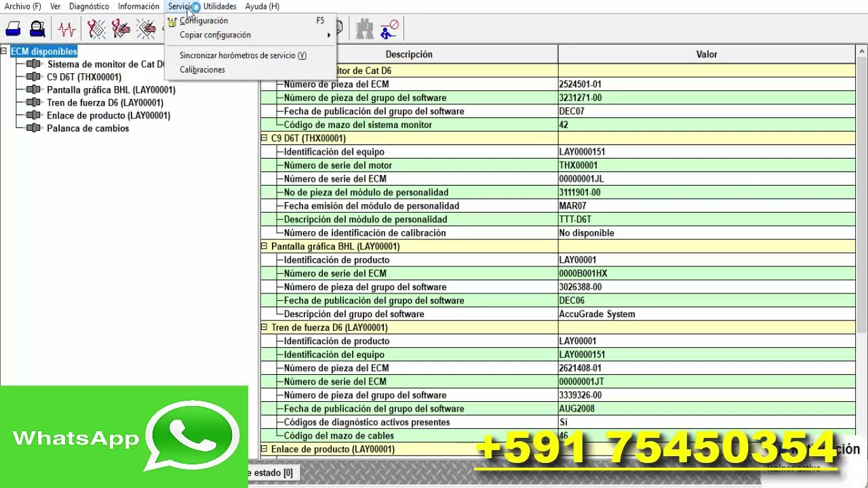Choose Sincronizar horómetros de servicio
The image size is (868, 488).
[250, 56]
